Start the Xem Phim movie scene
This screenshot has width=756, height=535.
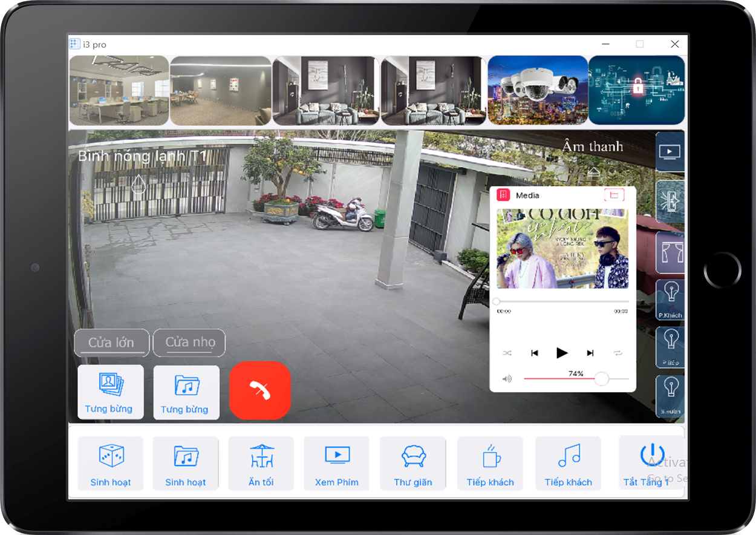(x=337, y=463)
